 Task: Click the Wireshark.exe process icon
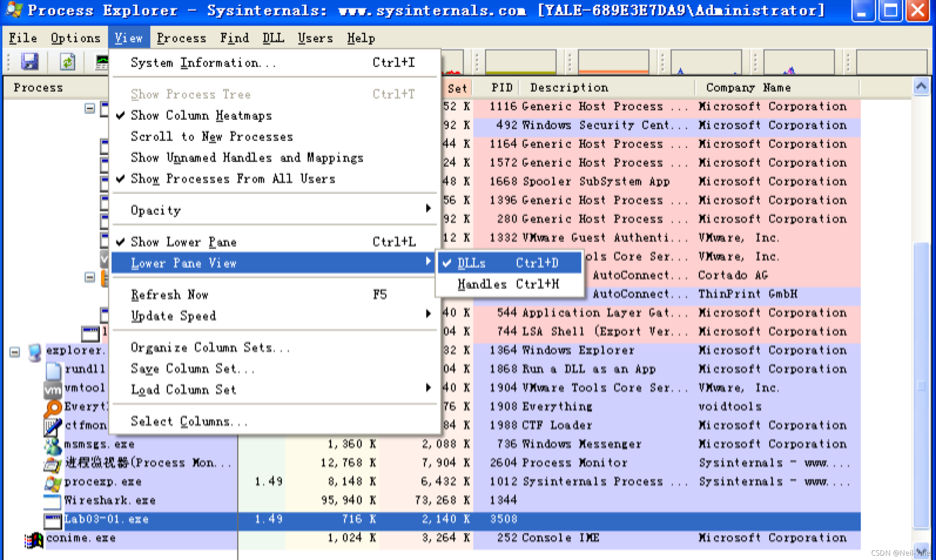tap(53, 502)
